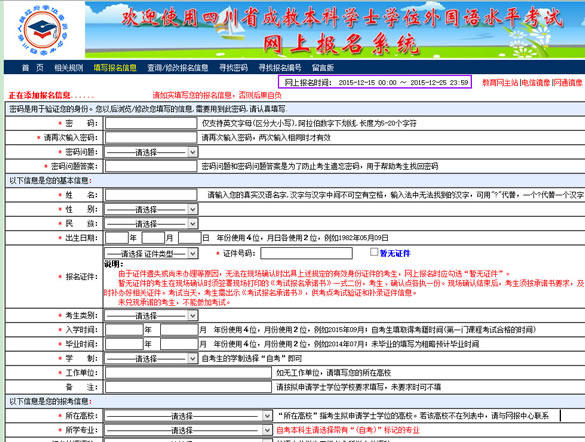Screen dimensions: 585x442
Task: Click the 证件号码 input field
Action: [306, 253]
